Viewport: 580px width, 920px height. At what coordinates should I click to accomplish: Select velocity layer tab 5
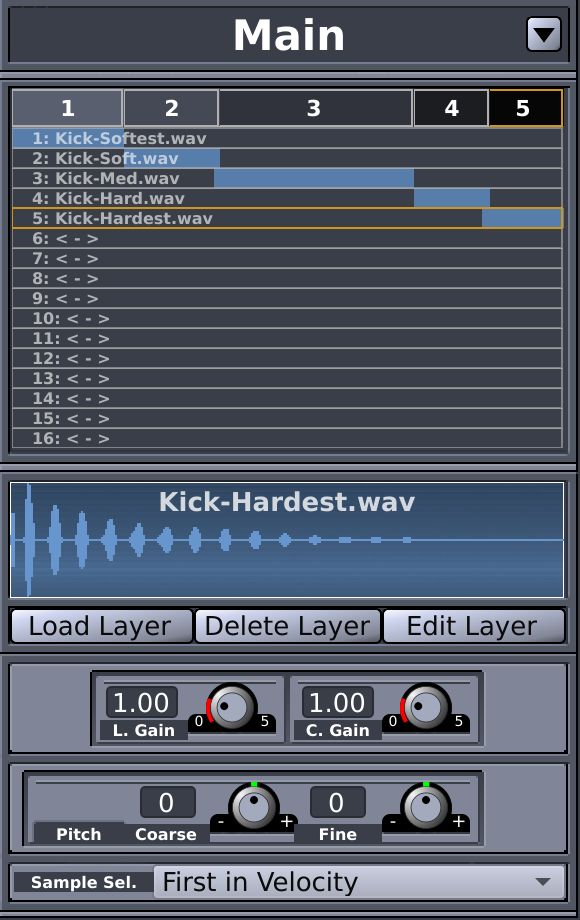pos(525,108)
